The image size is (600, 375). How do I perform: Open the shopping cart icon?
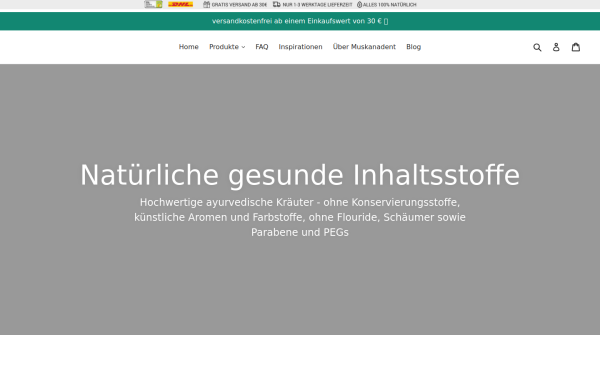coord(576,47)
